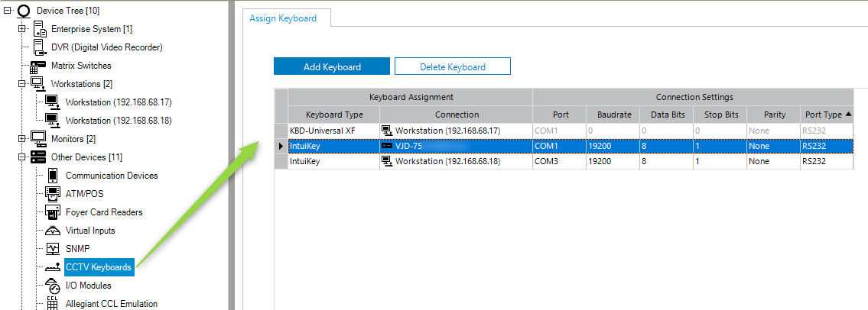The width and height of the screenshot is (868, 310).
Task: Click the Foyer Card Readers icon
Action: click(x=53, y=212)
